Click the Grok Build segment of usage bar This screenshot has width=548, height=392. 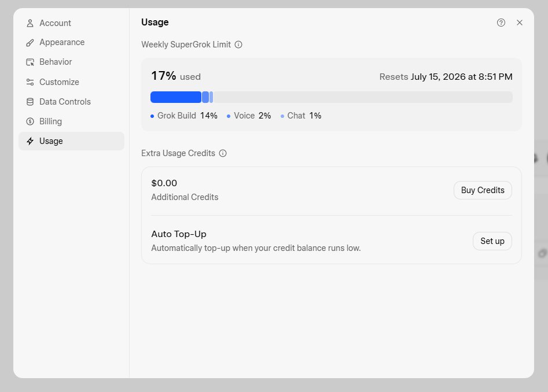tap(176, 97)
